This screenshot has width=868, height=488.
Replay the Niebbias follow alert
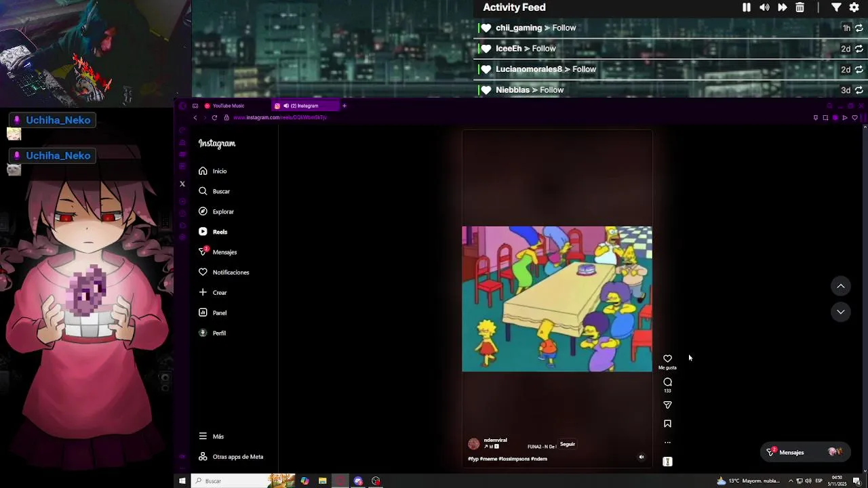[859, 90]
